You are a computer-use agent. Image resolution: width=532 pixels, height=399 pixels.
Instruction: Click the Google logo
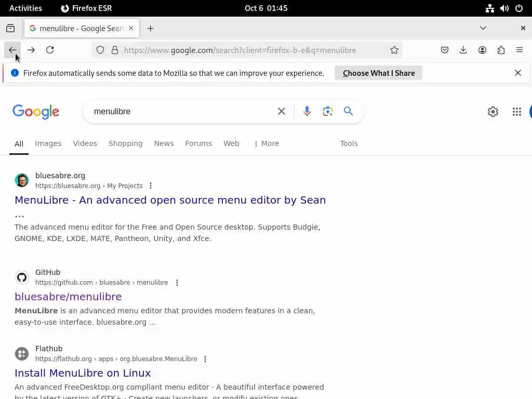tap(36, 112)
